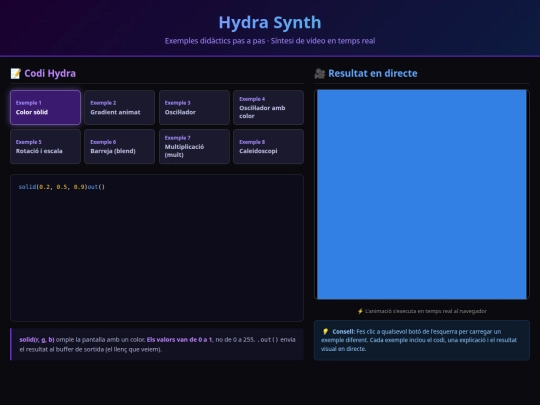
Task: Choose Exemple 4 Oscil·lador amb color
Action: click(268, 107)
